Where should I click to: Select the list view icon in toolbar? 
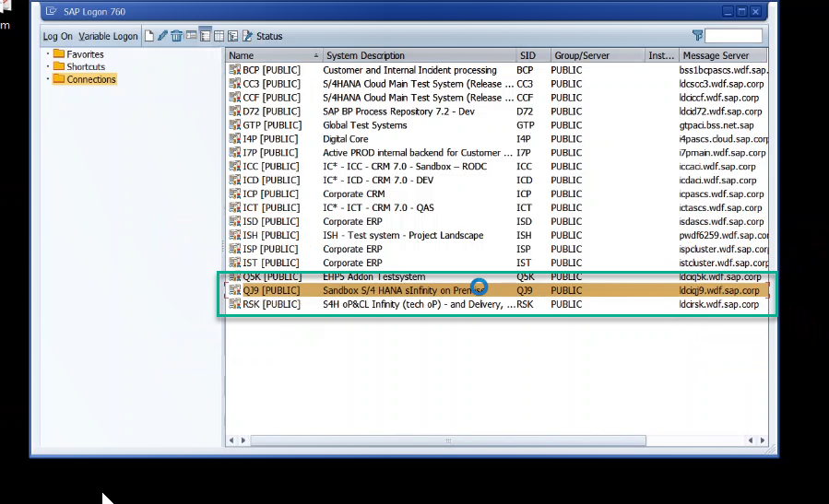pos(205,36)
